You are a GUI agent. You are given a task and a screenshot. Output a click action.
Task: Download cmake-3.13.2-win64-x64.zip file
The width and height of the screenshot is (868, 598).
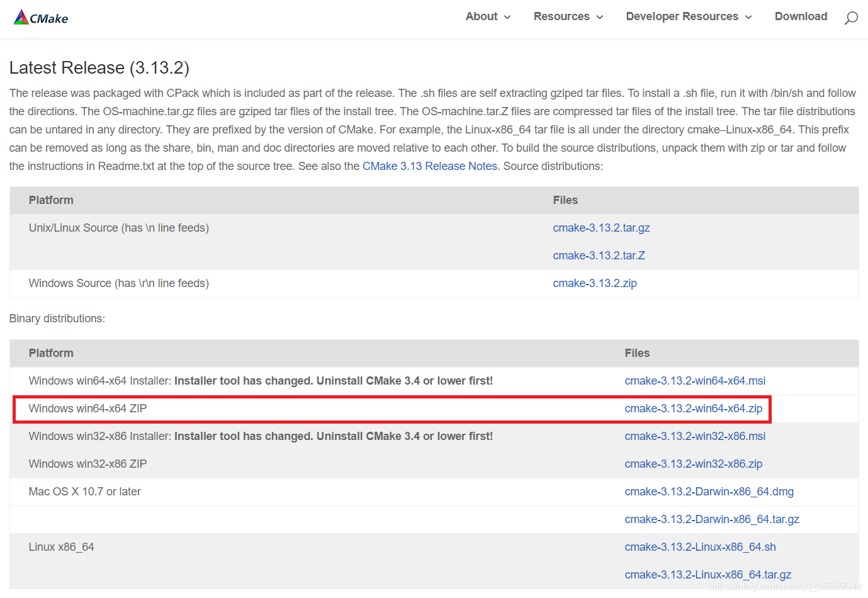(693, 409)
